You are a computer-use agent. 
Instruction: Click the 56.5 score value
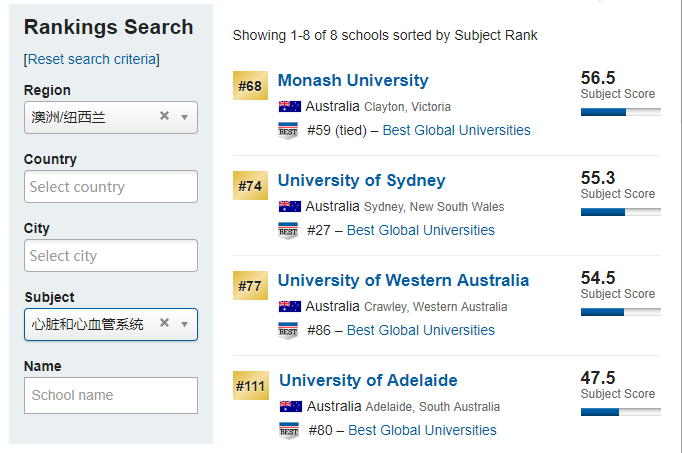point(598,78)
